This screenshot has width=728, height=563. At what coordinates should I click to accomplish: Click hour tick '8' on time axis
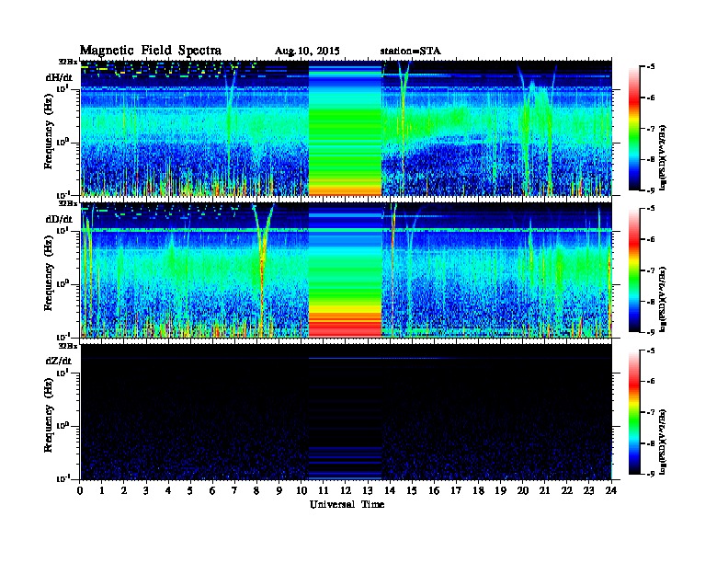[x=257, y=490]
